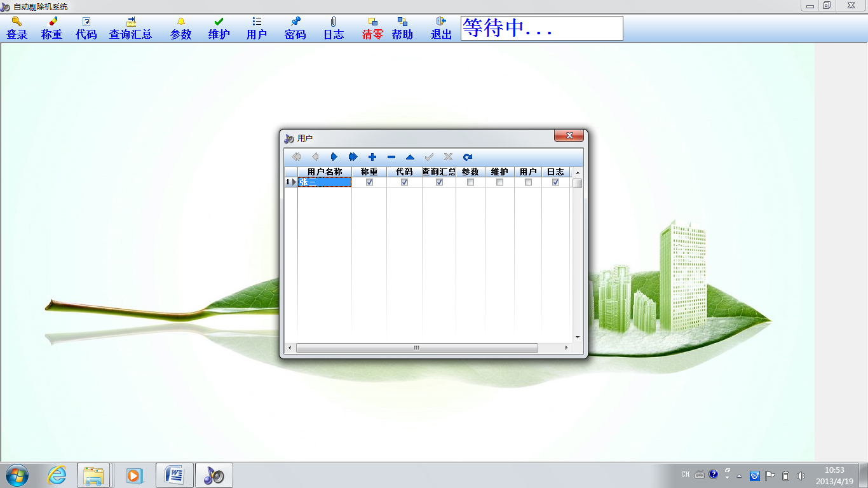This screenshot has width=868, height=488.
Task: Open the 称重 (Weighing) module
Action: tap(52, 29)
